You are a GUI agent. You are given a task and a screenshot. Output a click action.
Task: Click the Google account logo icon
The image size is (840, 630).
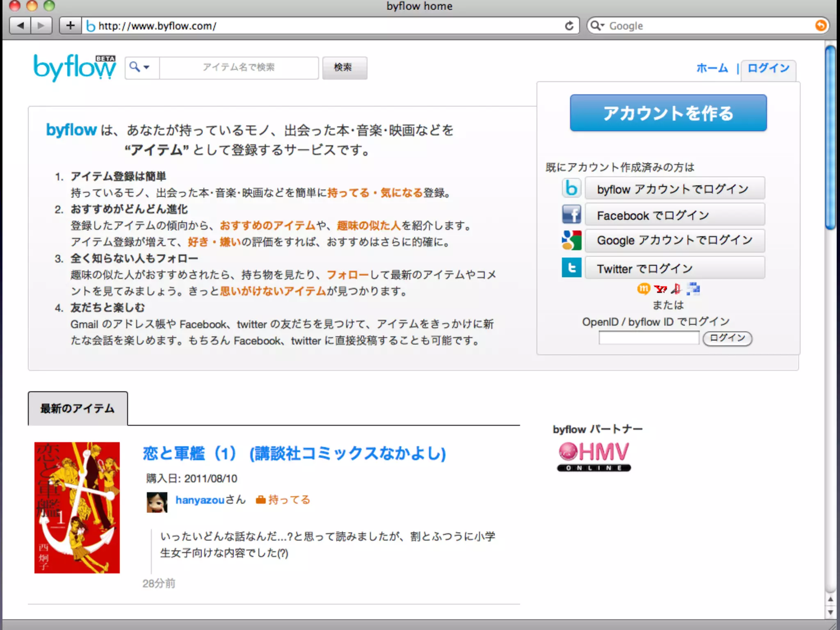coord(571,240)
